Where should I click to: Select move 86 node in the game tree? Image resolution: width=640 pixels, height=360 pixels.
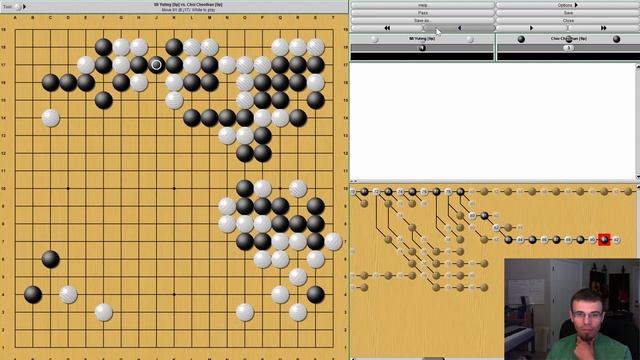[544, 240]
